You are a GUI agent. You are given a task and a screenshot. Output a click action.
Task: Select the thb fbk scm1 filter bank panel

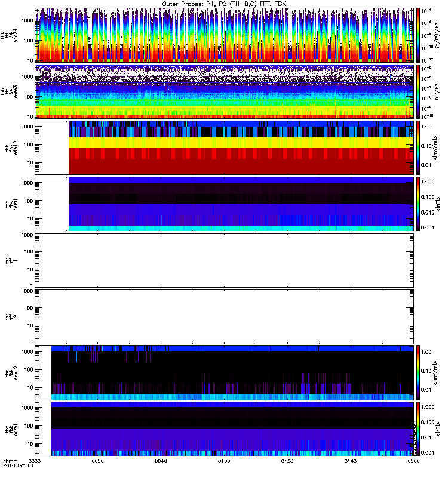(x=225, y=204)
